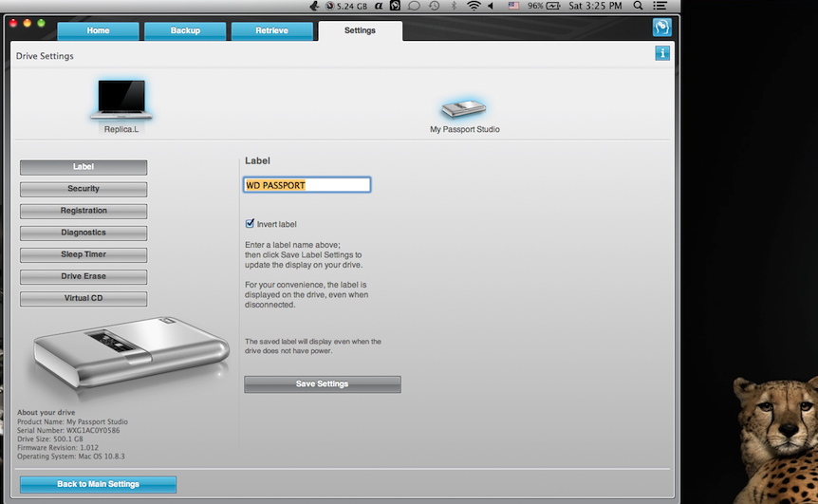The image size is (818, 504).
Task: Open the Messages bubble menu bar icon
Action: pos(414,6)
